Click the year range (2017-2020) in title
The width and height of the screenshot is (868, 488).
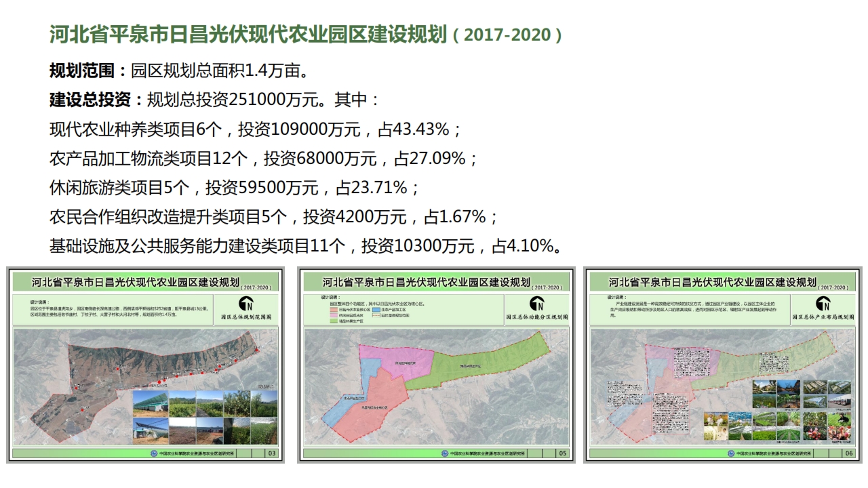[507, 35]
